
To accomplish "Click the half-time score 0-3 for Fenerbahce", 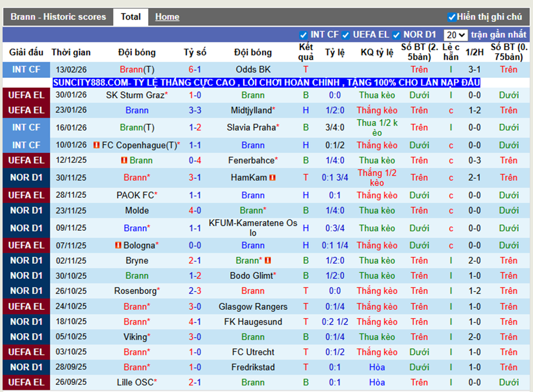I will pos(474,160).
